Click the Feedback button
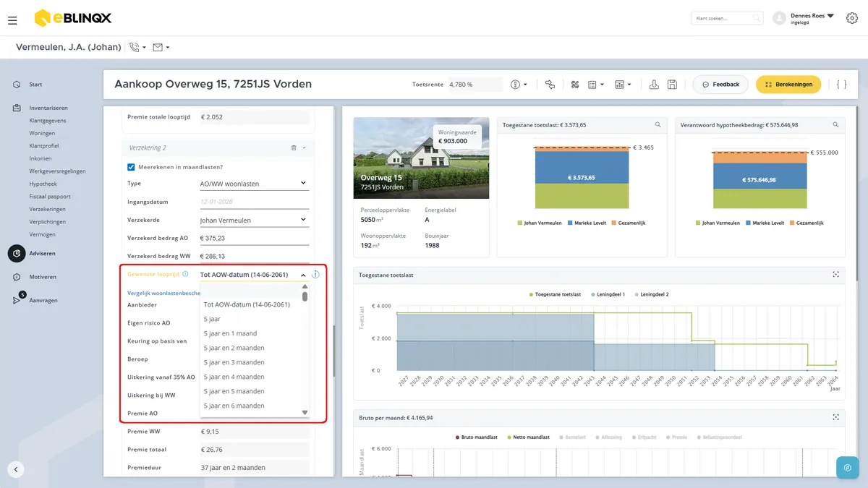The width and height of the screenshot is (868, 488). point(720,85)
